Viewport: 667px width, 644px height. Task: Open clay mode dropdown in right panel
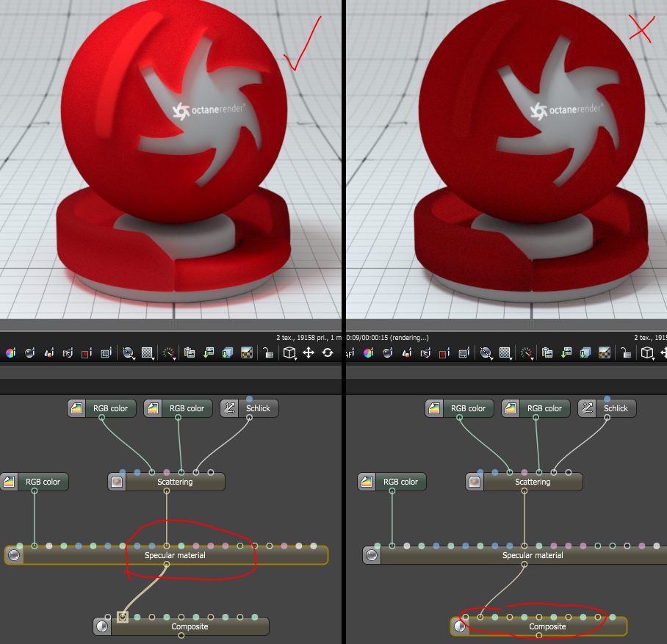coord(486,353)
